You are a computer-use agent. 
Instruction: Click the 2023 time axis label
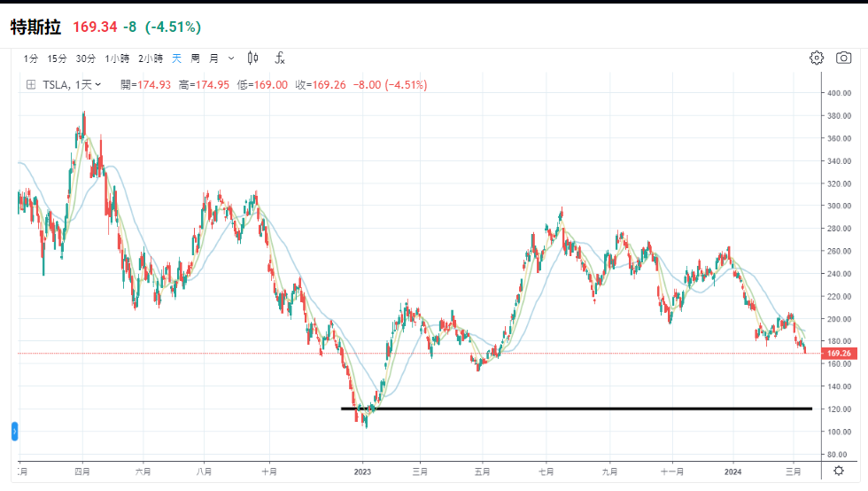click(x=362, y=472)
